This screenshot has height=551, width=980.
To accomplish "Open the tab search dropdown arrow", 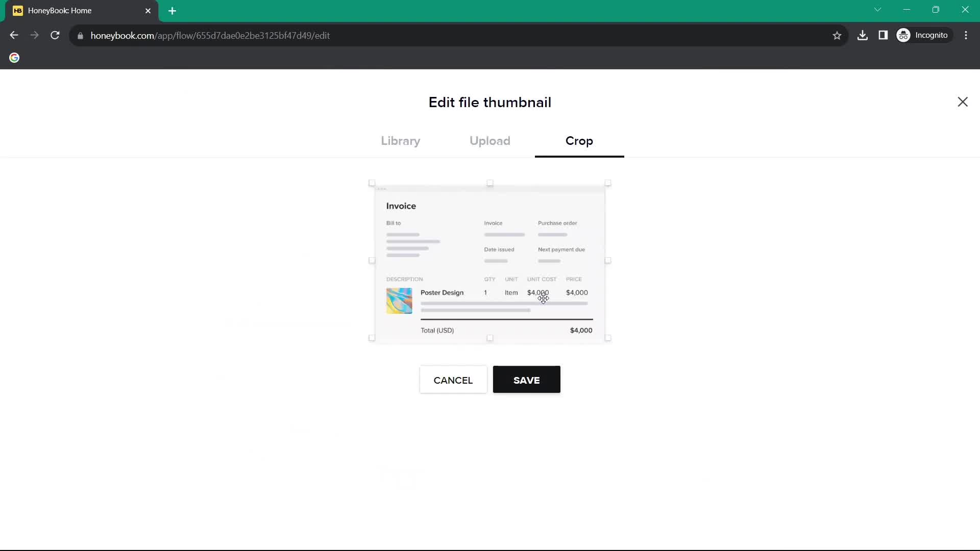I will click(877, 10).
